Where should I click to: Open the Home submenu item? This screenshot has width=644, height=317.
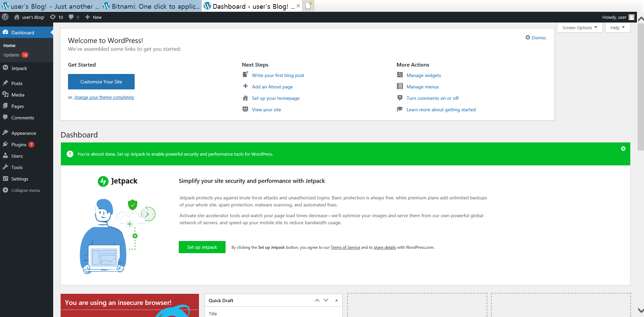9,45
